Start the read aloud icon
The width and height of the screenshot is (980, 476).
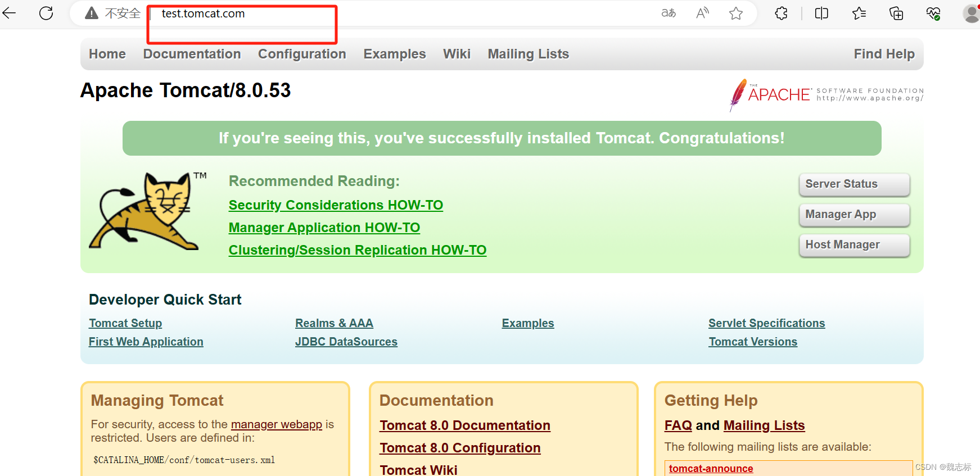(703, 13)
